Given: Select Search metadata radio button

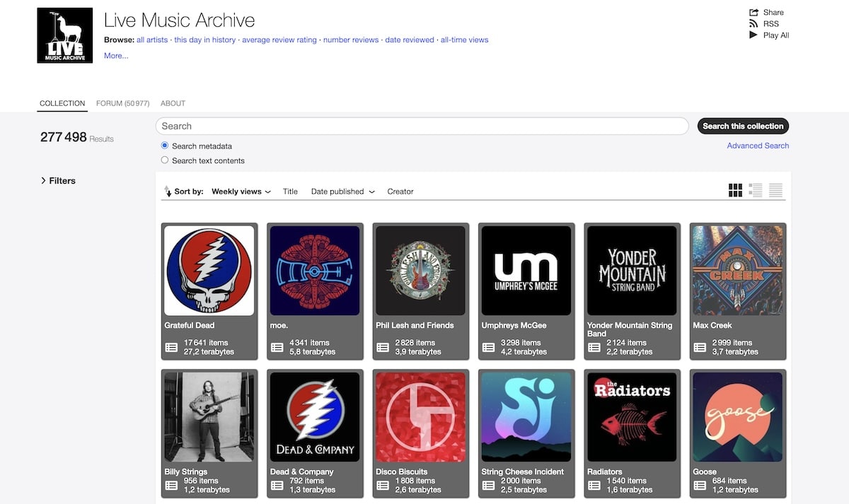Looking at the screenshot, I should tap(165, 146).
